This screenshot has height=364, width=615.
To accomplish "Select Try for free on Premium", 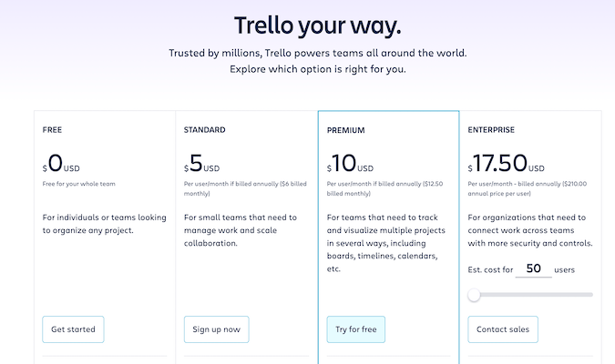I will (355, 329).
